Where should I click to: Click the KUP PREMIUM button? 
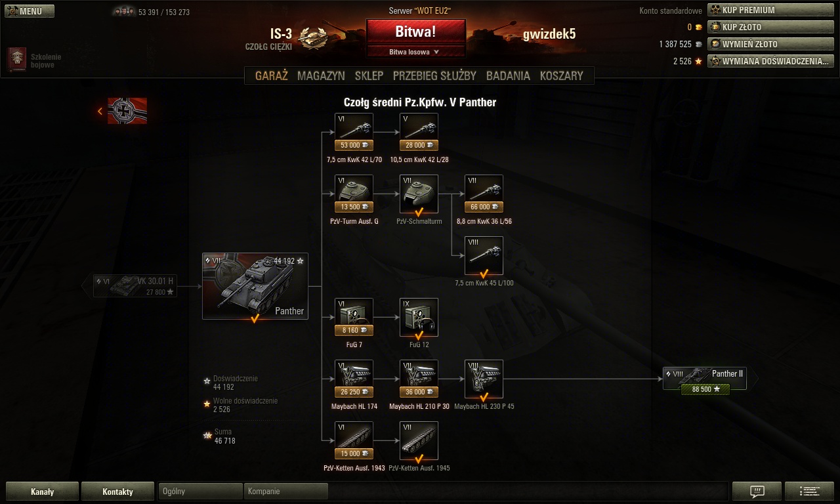tap(771, 10)
